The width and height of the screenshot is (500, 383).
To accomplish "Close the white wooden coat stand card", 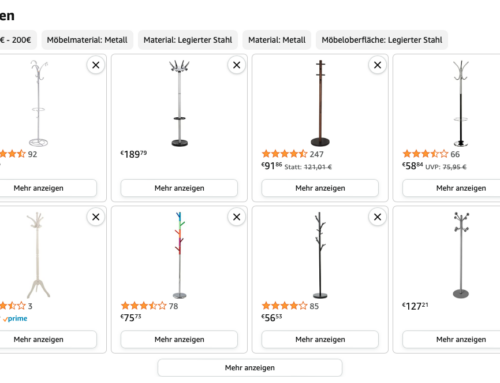I will click(96, 217).
